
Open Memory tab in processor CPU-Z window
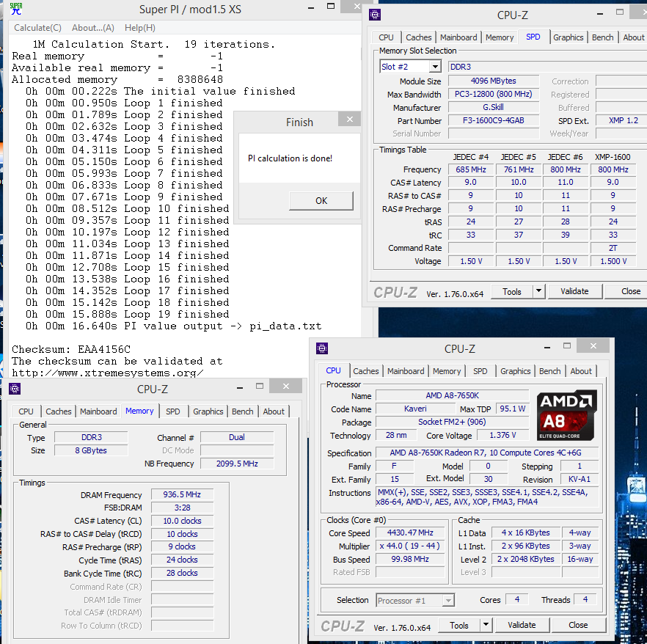click(x=447, y=371)
